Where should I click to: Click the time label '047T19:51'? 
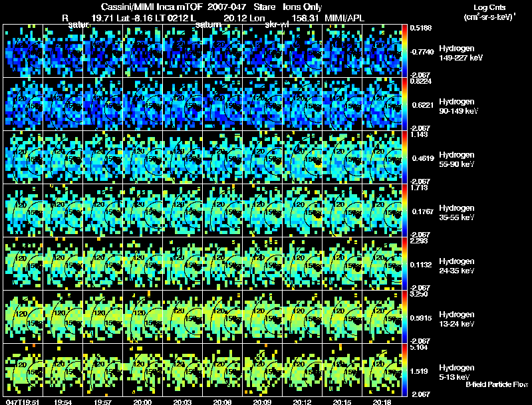(23, 402)
